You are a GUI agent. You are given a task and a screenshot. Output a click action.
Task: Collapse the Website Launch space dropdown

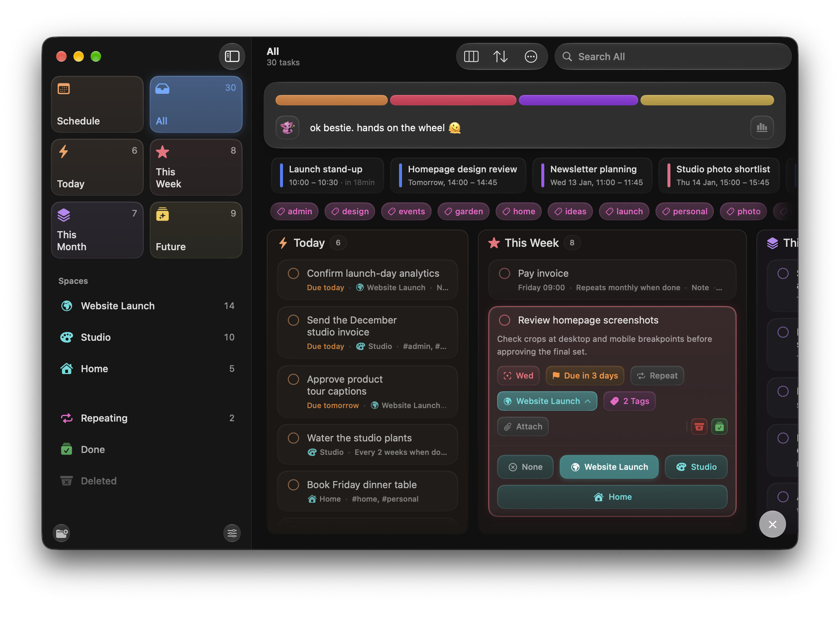click(x=547, y=401)
